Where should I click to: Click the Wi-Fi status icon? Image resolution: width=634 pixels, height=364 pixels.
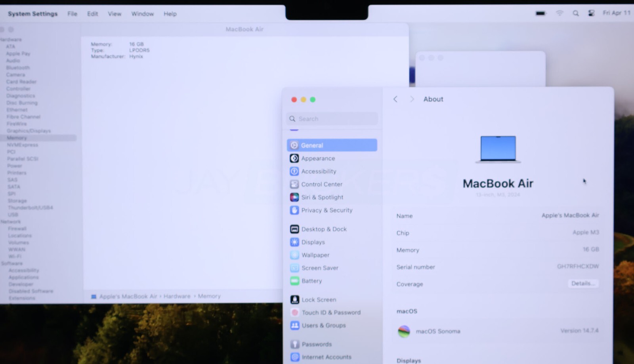coord(560,13)
